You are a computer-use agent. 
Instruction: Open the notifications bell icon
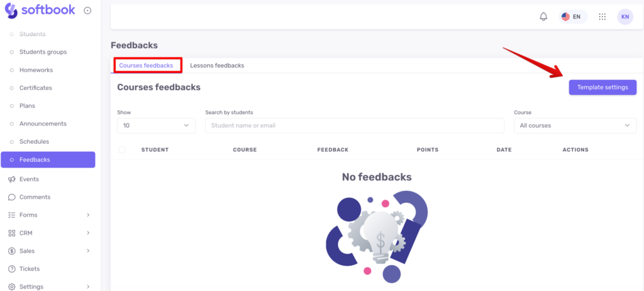coord(543,17)
